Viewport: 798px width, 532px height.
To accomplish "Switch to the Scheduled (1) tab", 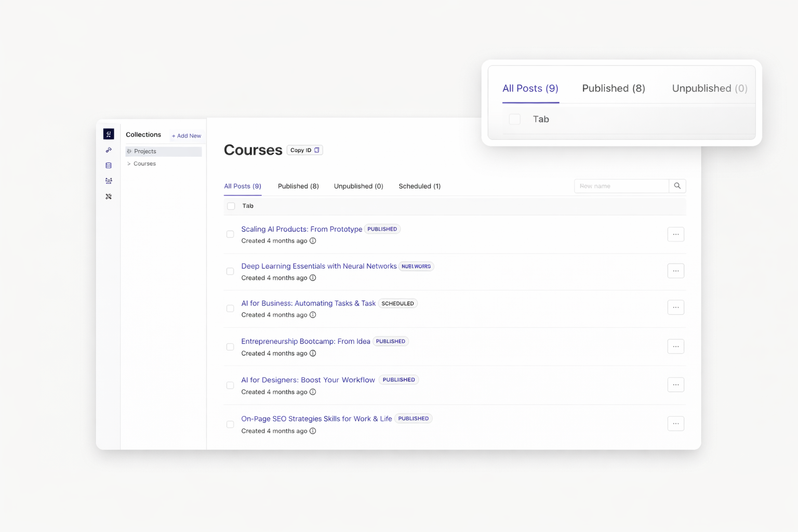I will tap(419, 186).
